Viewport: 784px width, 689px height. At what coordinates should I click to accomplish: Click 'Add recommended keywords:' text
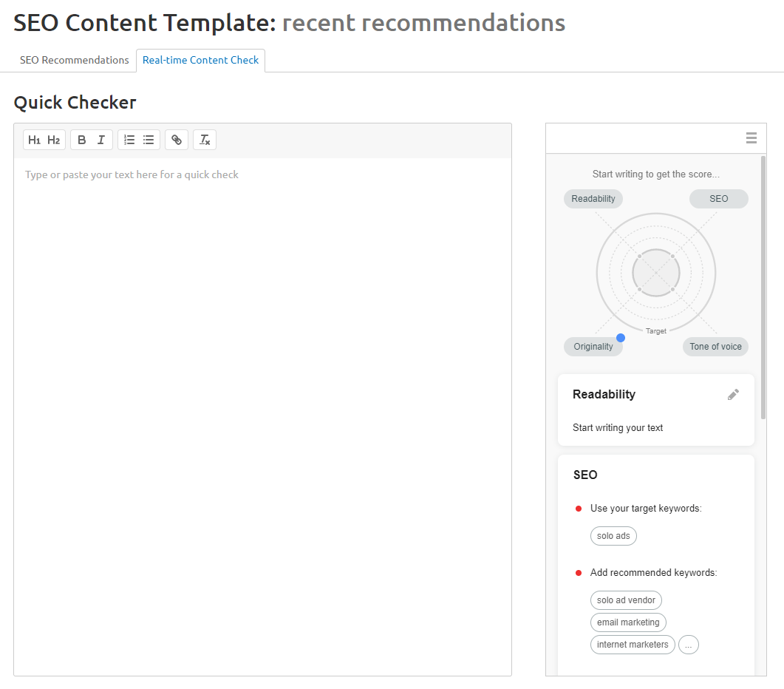click(x=653, y=572)
